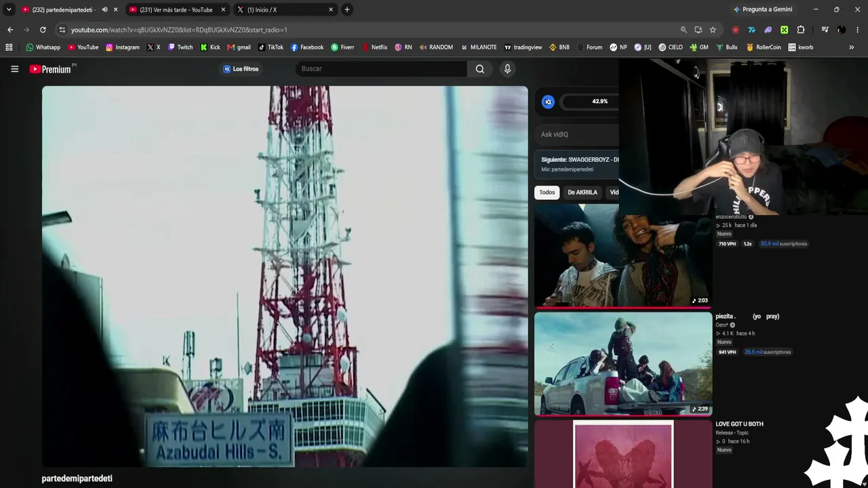Click the main video player
Image resolution: width=868 pixels, height=488 pixels.
[285, 276]
